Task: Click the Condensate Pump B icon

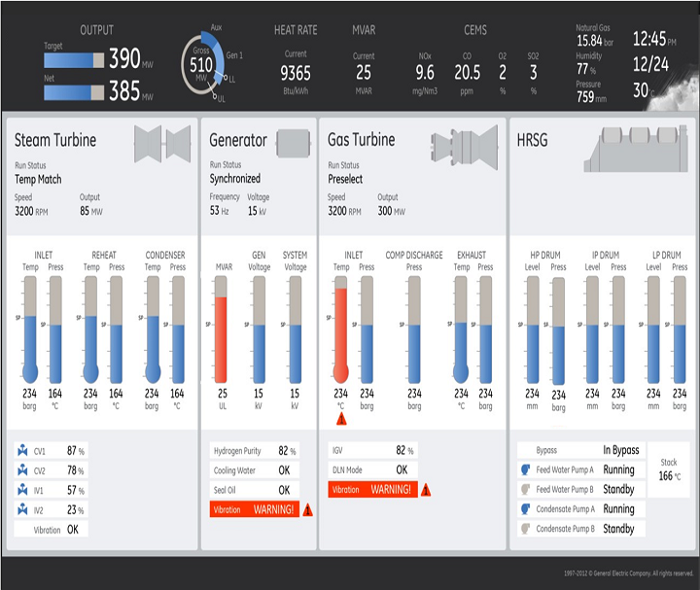Action: click(525, 529)
